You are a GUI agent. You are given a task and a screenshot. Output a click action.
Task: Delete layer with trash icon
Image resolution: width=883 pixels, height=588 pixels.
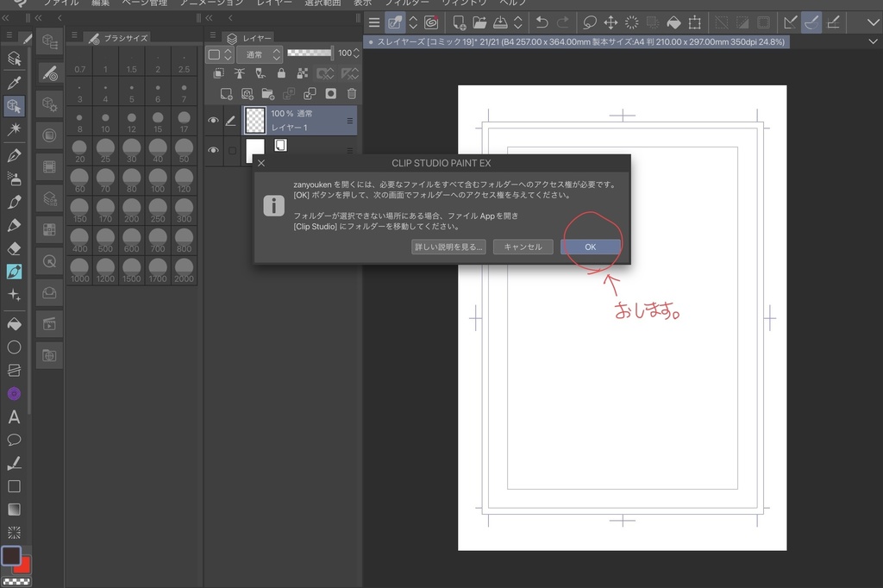tap(352, 93)
